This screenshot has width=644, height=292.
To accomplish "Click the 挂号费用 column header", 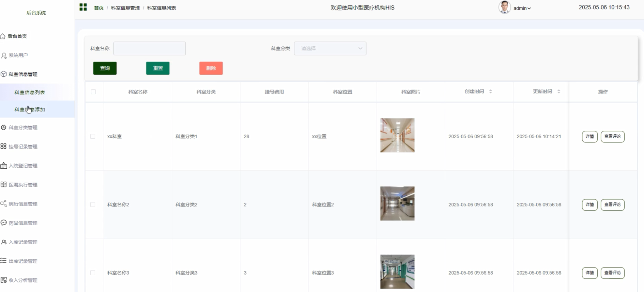I will (274, 92).
